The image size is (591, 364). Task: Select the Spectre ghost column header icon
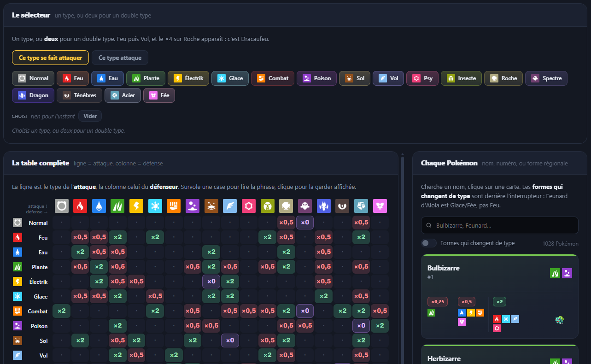(305, 206)
